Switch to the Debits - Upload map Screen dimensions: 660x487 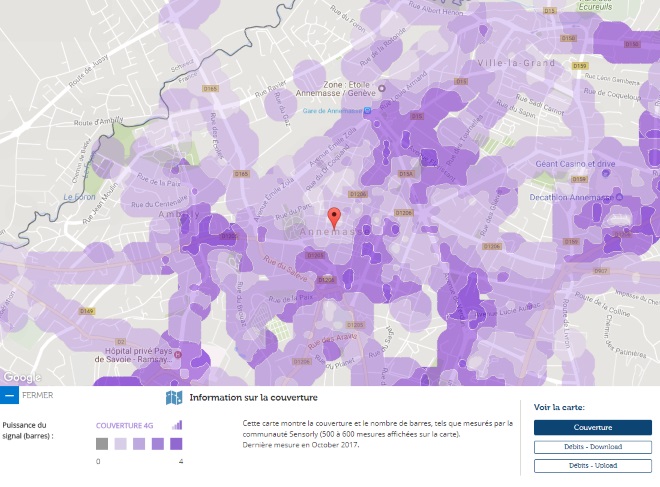pos(593,466)
